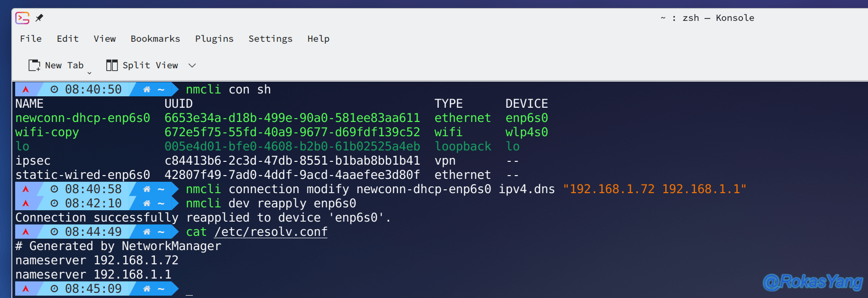Viewport: 868px width, 298px height.
Task: Click the newconn-dhcp-enp6s0 UUID text
Action: click(292, 118)
